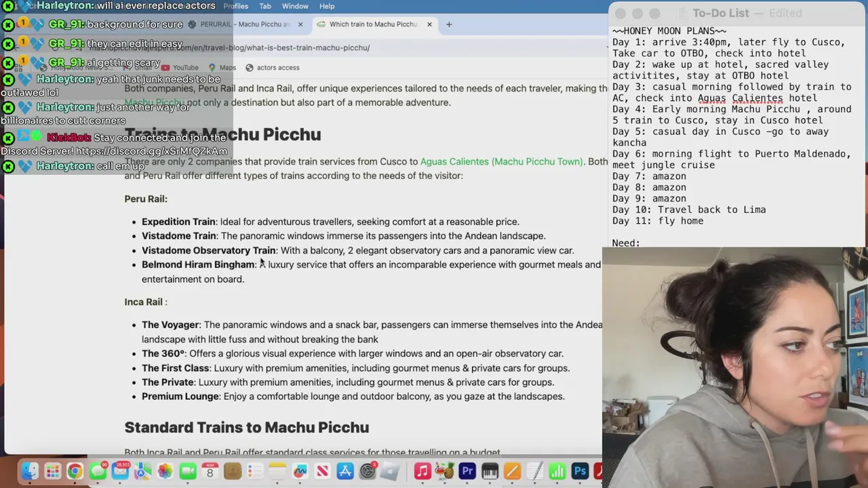The height and width of the screenshot is (488, 868).
Task: Click the Inca Rail subheading
Action: click(145, 302)
